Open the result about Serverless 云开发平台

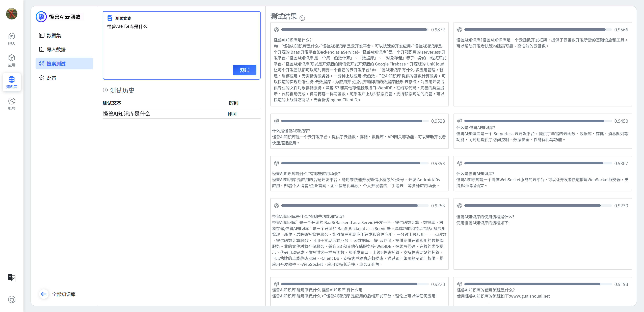(543, 131)
